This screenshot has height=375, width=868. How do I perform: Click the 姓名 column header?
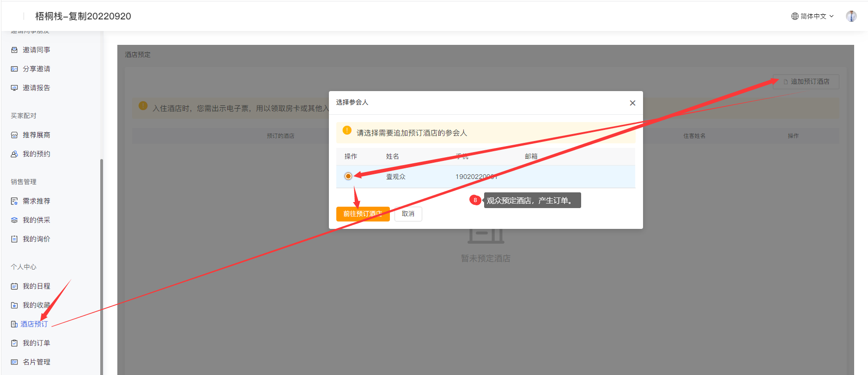pyautogui.click(x=393, y=156)
